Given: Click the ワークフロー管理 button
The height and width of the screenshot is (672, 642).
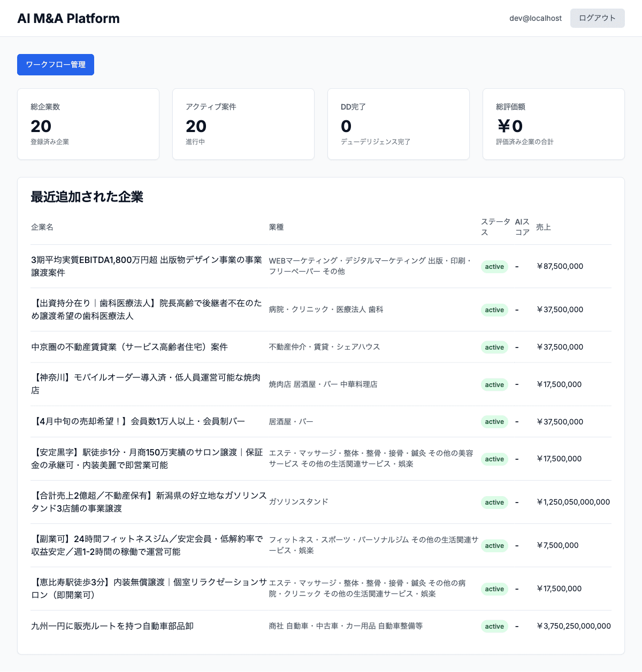Looking at the screenshot, I should [x=55, y=65].
